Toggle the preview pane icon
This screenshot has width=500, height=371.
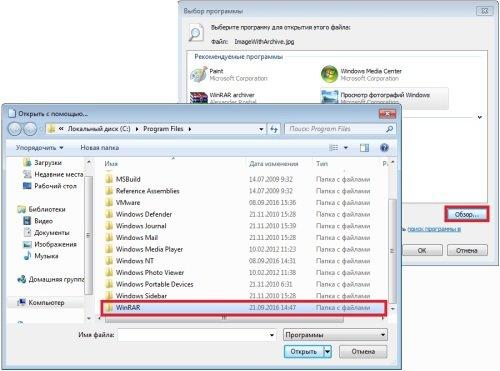coord(364,148)
